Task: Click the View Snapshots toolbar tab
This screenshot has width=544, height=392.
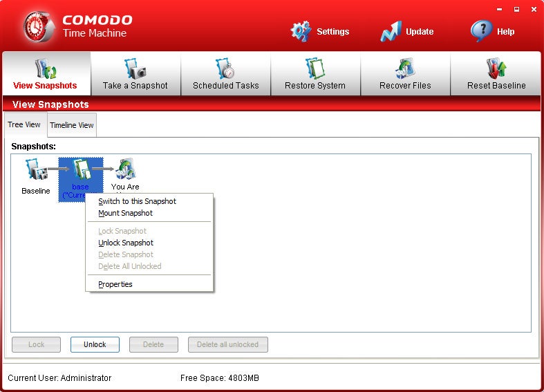Action: coord(46,74)
